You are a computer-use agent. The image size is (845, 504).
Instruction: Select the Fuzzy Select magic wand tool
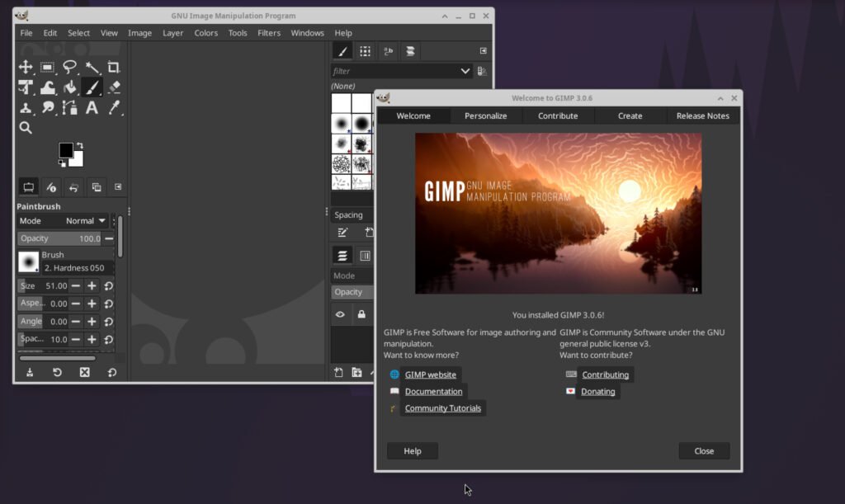[x=92, y=68]
